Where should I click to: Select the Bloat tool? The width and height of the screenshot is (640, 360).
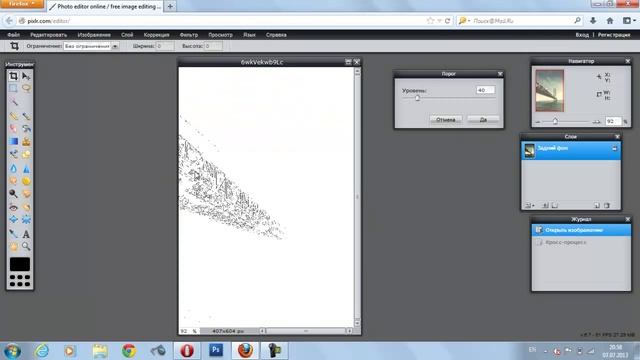[13, 220]
